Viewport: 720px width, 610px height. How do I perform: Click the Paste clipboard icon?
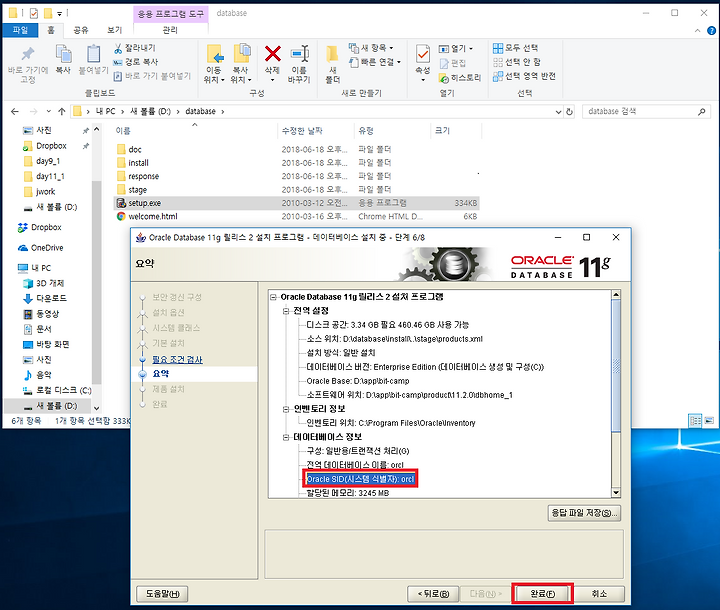tap(94, 54)
